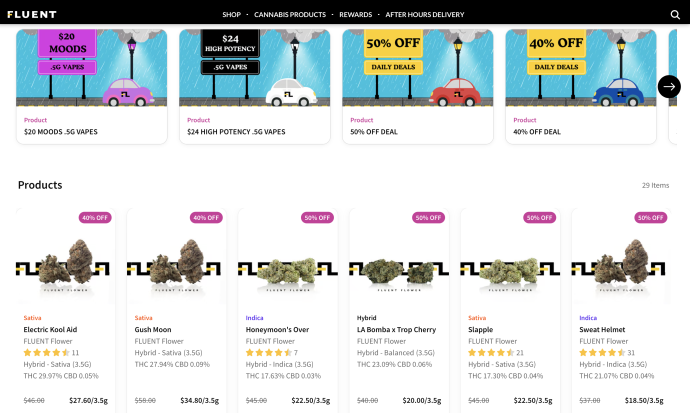Screen dimensions: 690x413
Task: Open the $24 High Potency vapes banner
Action: (255, 68)
